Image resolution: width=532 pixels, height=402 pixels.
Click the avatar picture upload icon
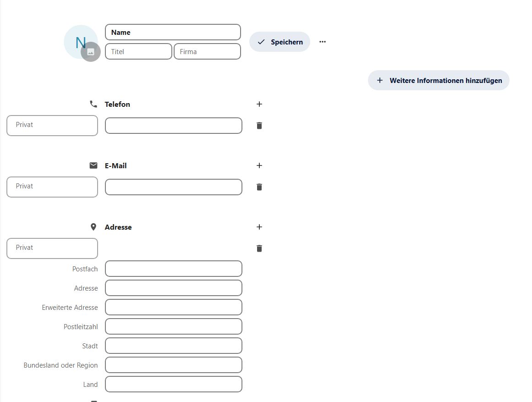[x=91, y=52]
